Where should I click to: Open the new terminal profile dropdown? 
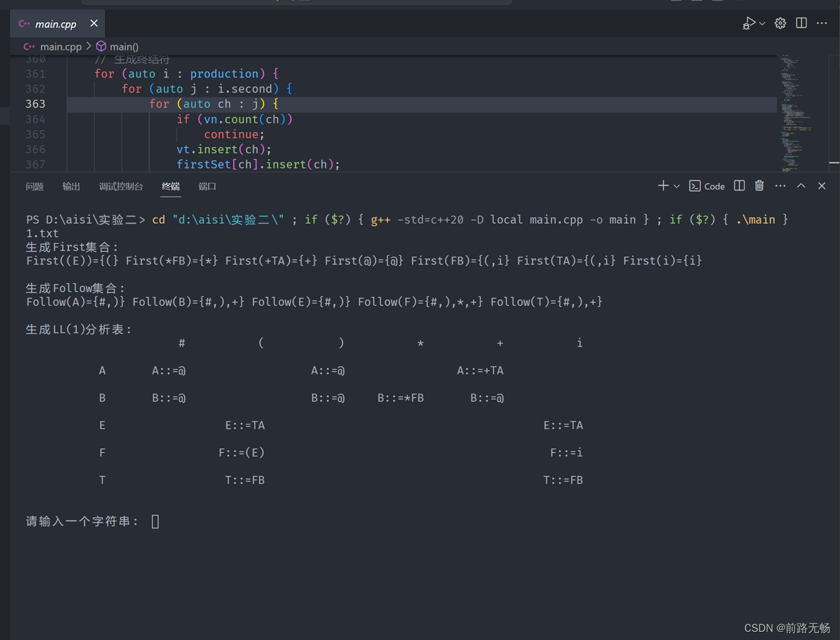pos(677,186)
